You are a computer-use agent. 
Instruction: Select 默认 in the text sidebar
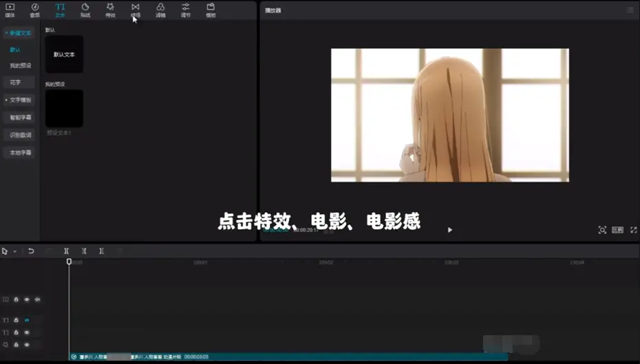[x=15, y=50]
